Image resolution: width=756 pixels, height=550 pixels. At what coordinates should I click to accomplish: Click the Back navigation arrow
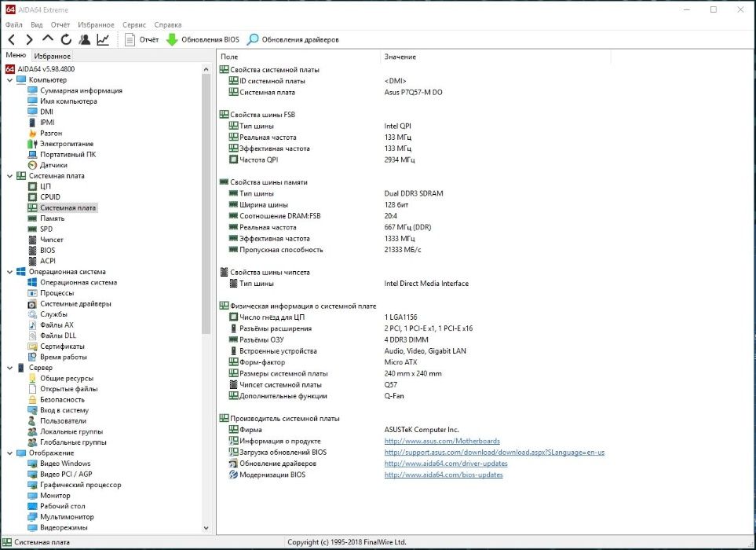(12, 39)
